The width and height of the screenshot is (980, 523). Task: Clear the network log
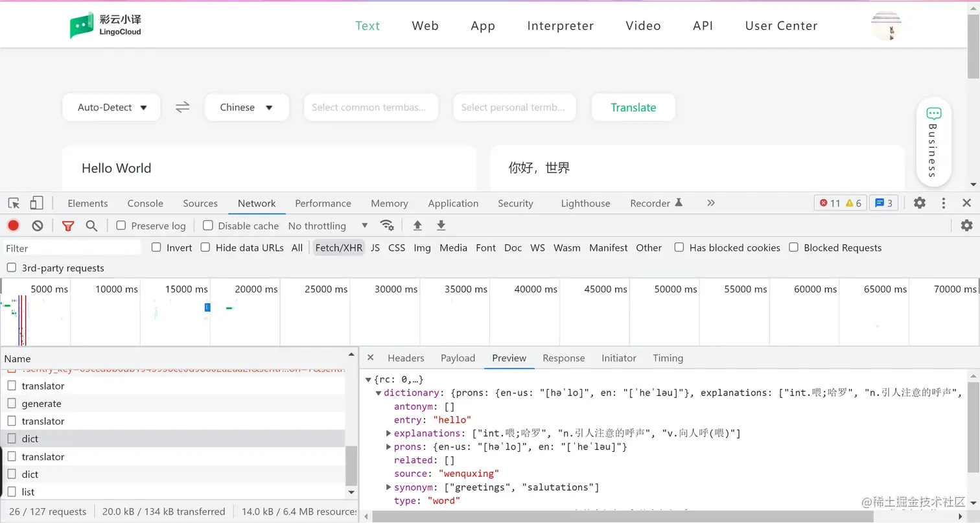[x=38, y=226]
